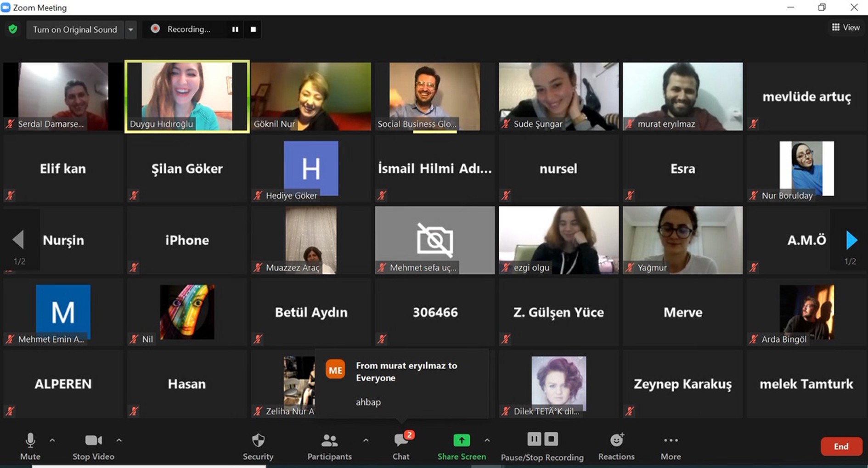Expand video options arrow beside Stop Video
This screenshot has height=468, width=868.
point(119,440)
